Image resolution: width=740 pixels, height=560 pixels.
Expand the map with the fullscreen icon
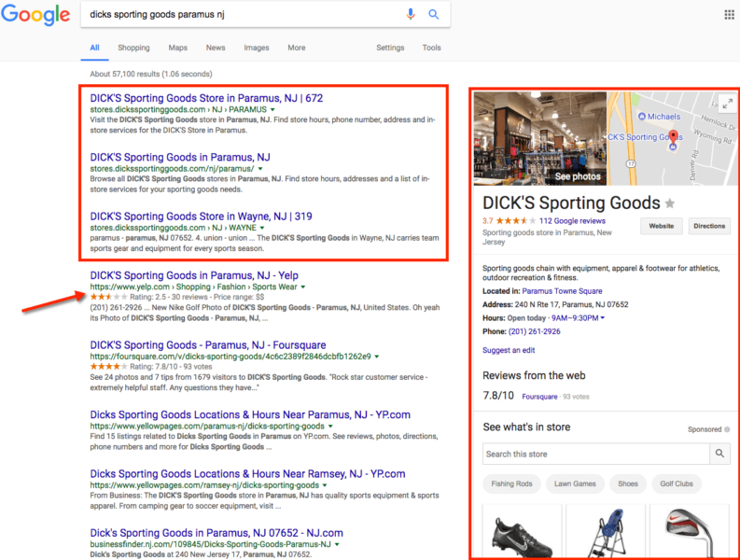(x=728, y=104)
